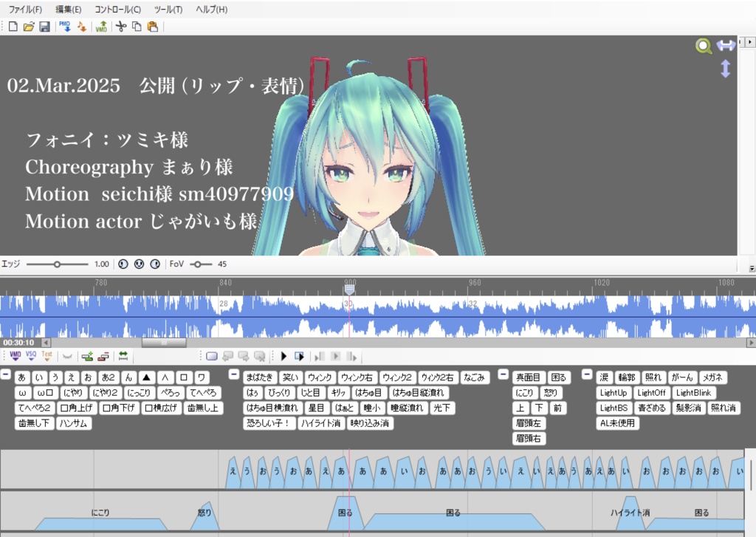Screen dimensions: 756x537
Task: Enable the LightOff morph
Action: 650,392
